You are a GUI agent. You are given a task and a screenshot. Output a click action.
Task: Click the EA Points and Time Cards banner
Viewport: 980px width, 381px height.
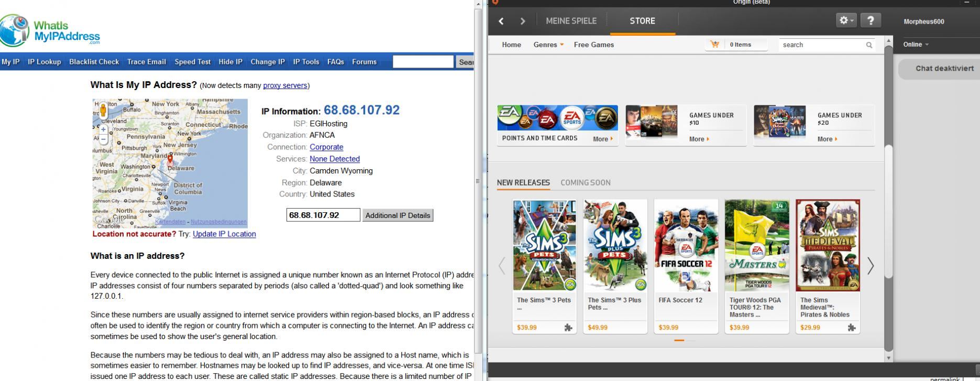tap(557, 118)
